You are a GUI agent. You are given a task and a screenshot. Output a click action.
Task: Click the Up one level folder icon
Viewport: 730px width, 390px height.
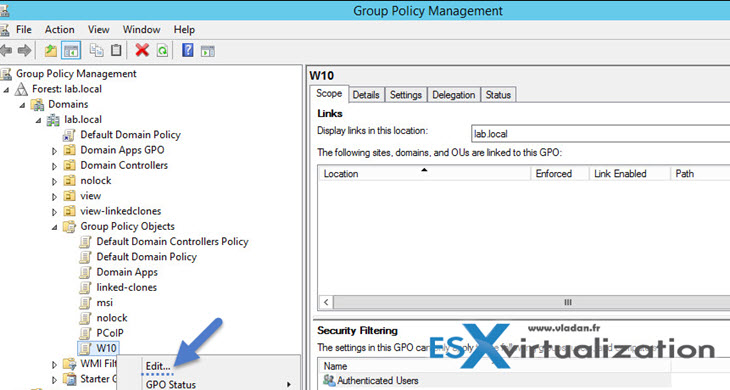(50, 50)
